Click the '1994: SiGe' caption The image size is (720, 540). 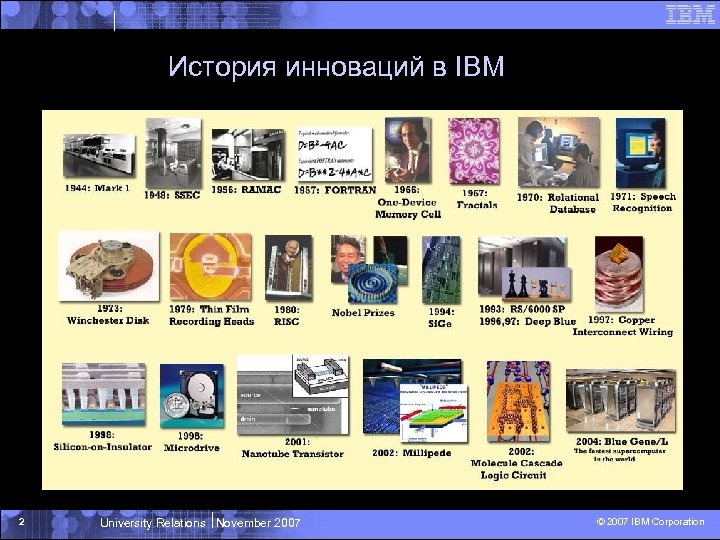pos(440,318)
